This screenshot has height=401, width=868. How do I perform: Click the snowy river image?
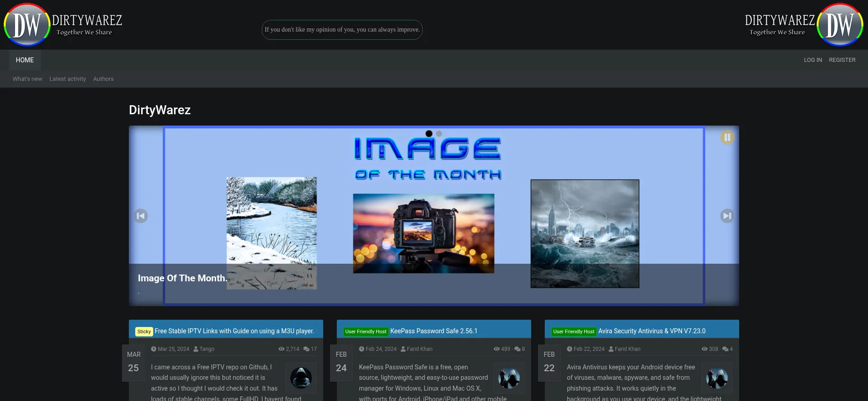point(272,233)
